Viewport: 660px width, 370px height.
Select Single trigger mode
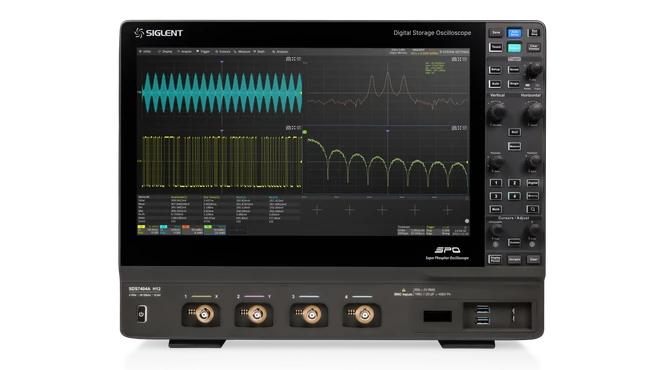pyautogui.click(x=514, y=84)
